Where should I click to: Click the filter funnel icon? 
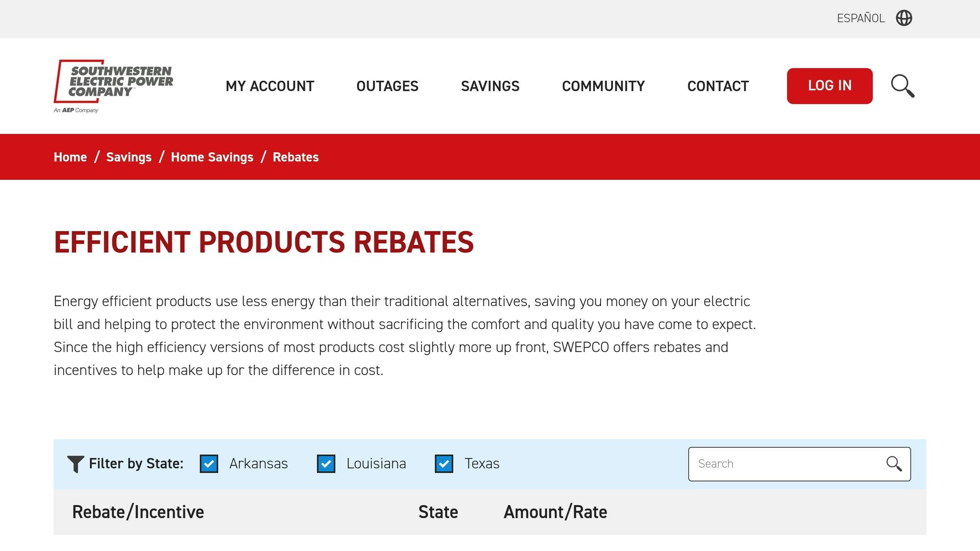click(76, 463)
